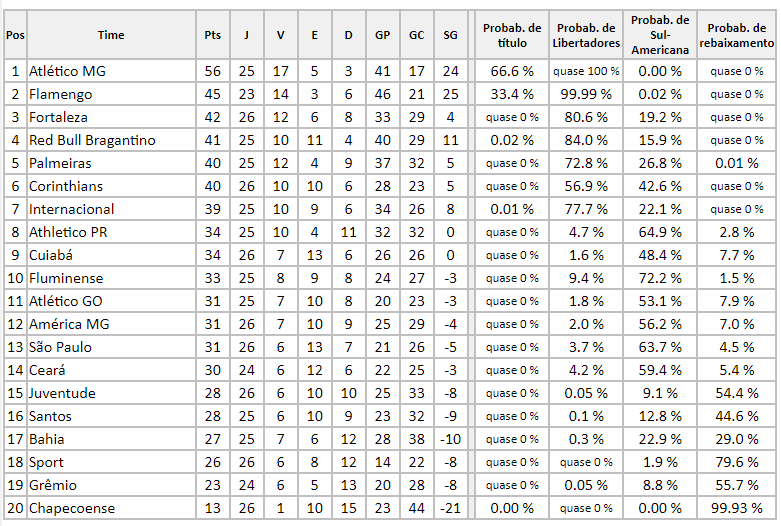Image resolution: width=781 pixels, height=526 pixels.
Task: Click the Flamengo team name
Action: [60, 95]
